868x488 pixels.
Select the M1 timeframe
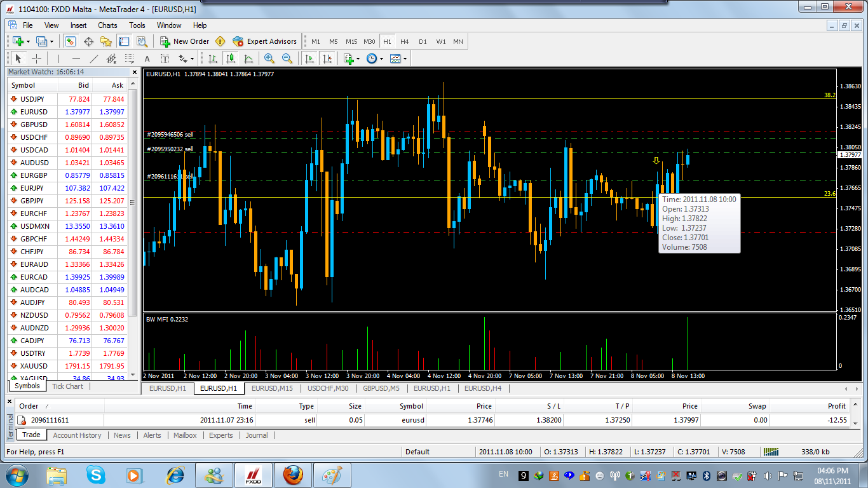(x=316, y=41)
